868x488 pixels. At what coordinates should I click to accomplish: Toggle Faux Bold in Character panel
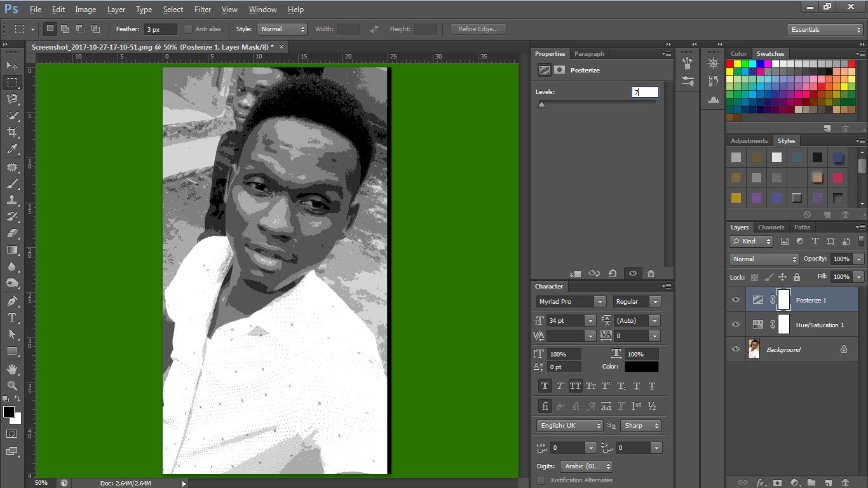tap(545, 386)
